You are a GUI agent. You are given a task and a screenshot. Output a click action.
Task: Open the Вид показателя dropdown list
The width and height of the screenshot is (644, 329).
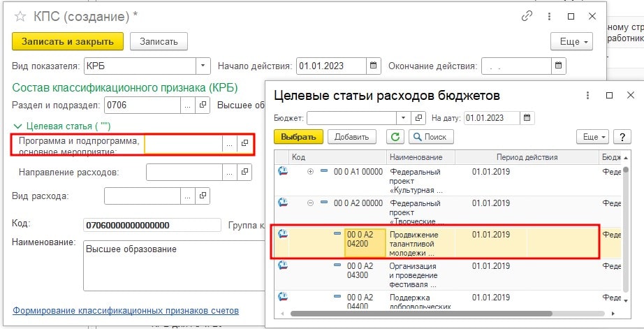[x=203, y=66]
